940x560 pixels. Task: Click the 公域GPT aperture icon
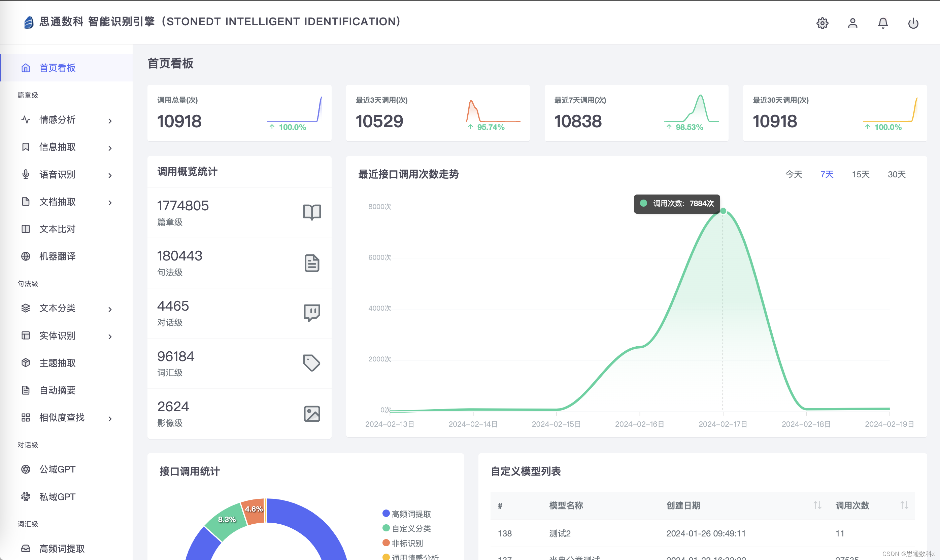coord(26,469)
